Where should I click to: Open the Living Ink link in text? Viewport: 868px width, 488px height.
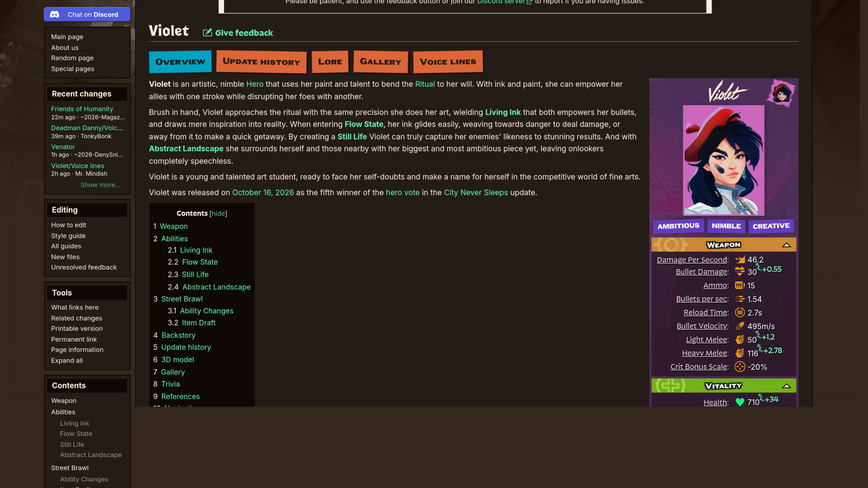[502, 112]
